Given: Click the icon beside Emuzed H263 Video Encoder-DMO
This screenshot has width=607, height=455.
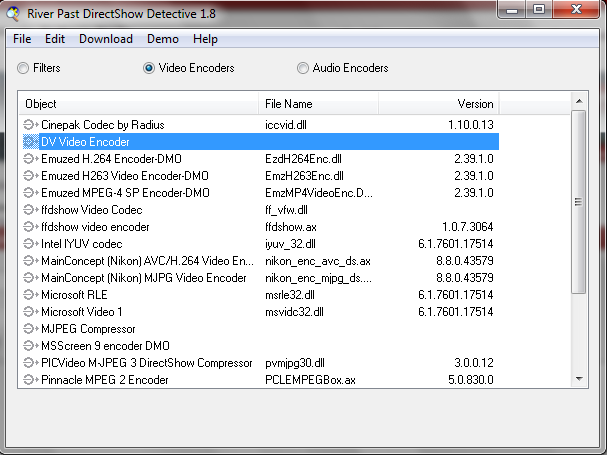Looking at the screenshot, I should [x=31, y=176].
